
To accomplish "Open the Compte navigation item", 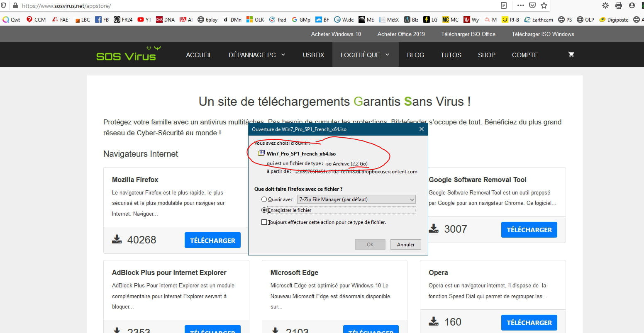I will (525, 55).
